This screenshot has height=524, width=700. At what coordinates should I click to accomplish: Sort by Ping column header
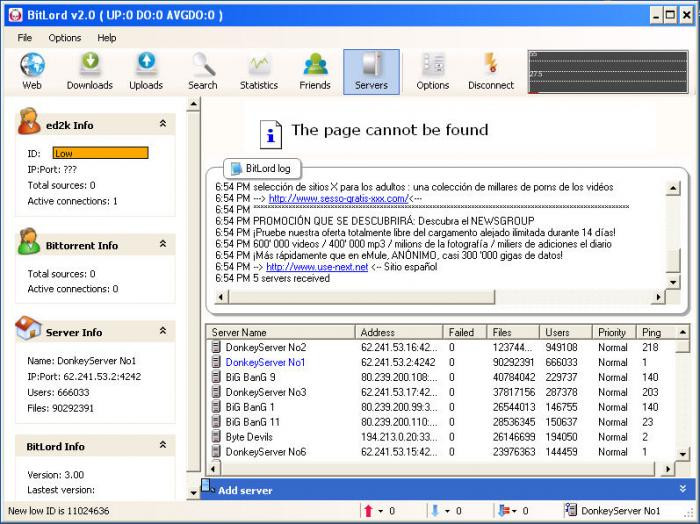657,333
